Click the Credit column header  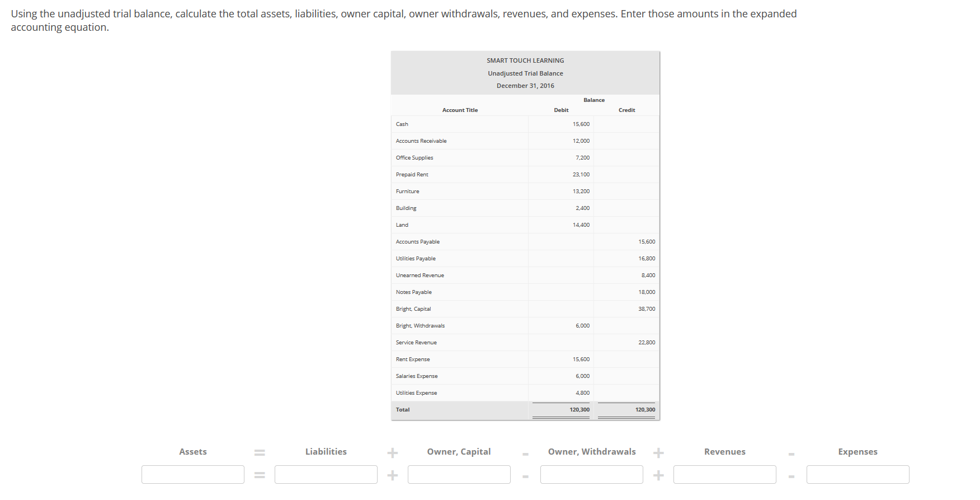[x=626, y=110]
